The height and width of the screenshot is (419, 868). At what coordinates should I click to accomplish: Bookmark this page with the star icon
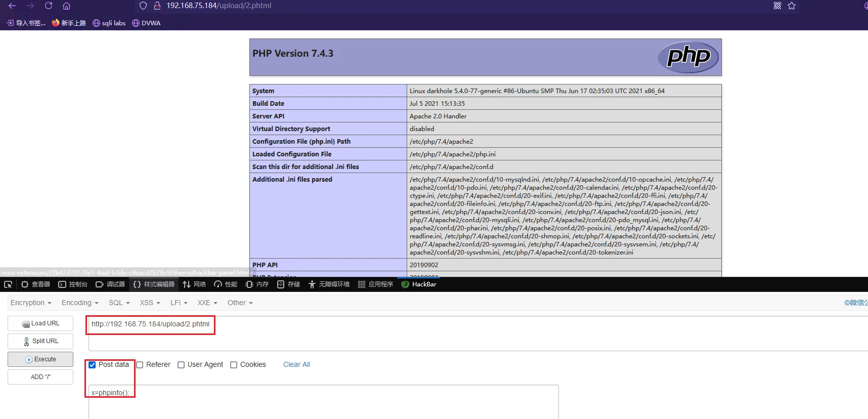792,6
